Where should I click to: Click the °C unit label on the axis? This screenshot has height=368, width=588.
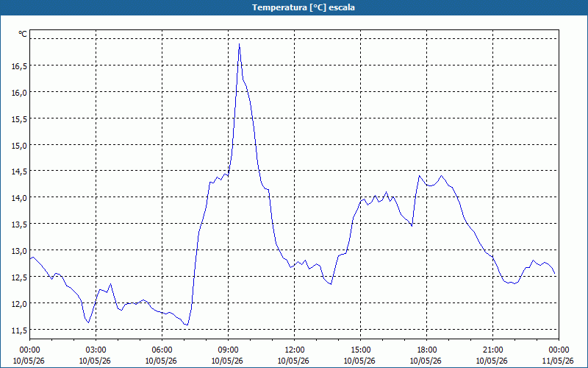(23, 34)
